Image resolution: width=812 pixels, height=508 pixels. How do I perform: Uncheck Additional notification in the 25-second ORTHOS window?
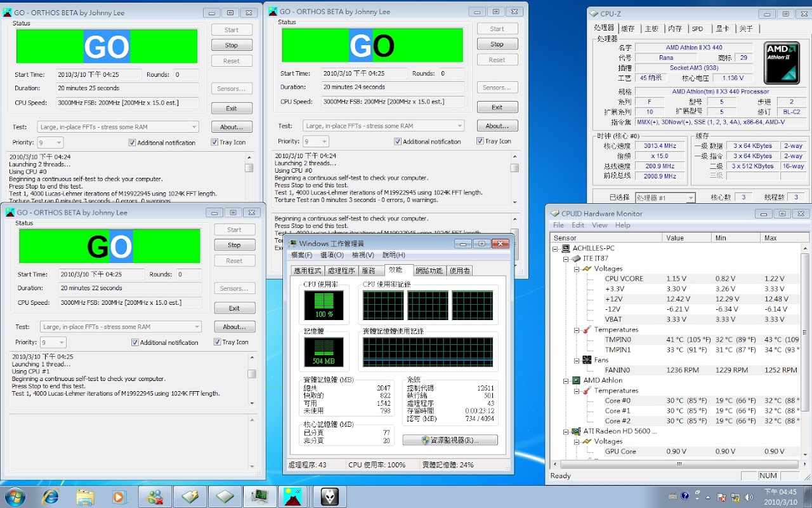133,143
